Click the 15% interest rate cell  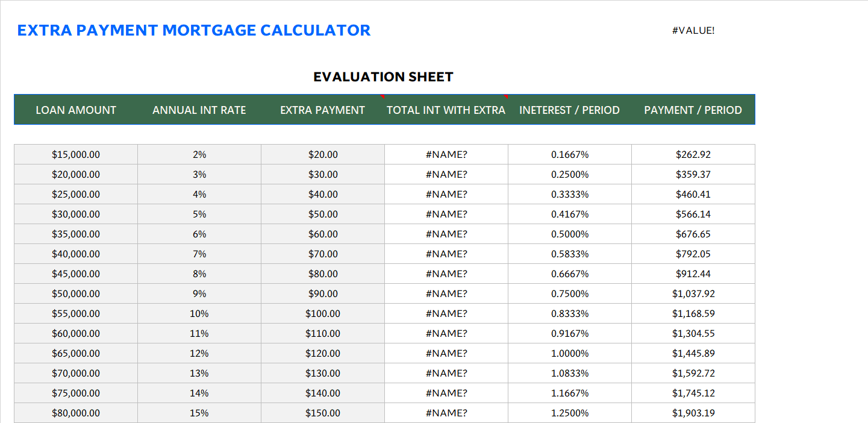click(199, 413)
